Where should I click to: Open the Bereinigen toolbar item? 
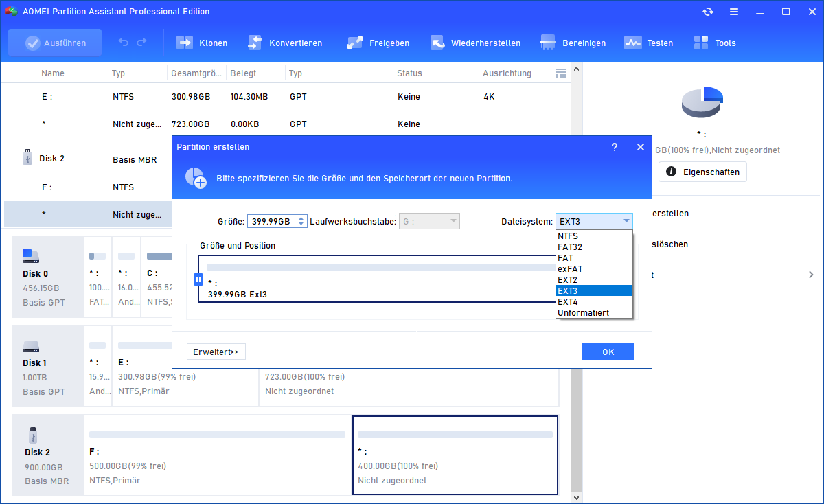573,43
